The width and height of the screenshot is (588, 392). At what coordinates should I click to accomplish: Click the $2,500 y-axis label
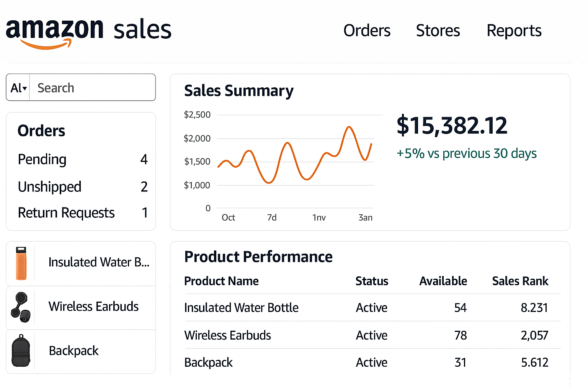[197, 115]
